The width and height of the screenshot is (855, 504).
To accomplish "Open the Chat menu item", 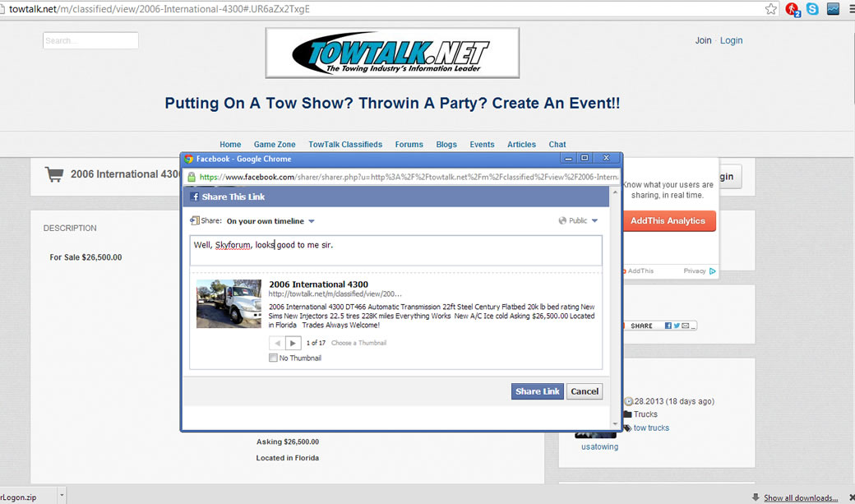I will point(557,145).
